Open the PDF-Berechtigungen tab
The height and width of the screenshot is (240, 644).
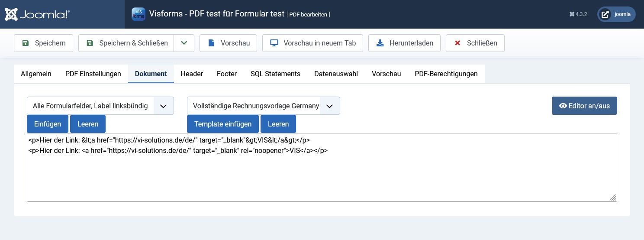pyautogui.click(x=446, y=74)
